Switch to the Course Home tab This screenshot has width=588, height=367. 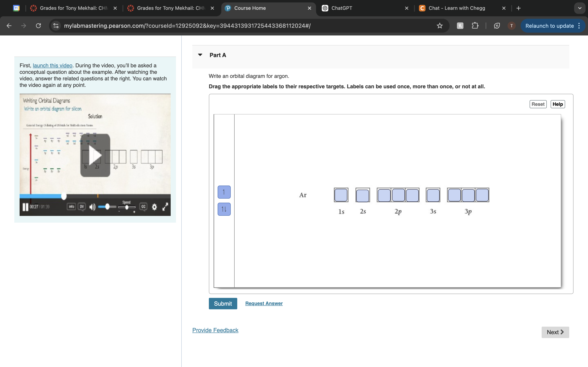point(250,8)
